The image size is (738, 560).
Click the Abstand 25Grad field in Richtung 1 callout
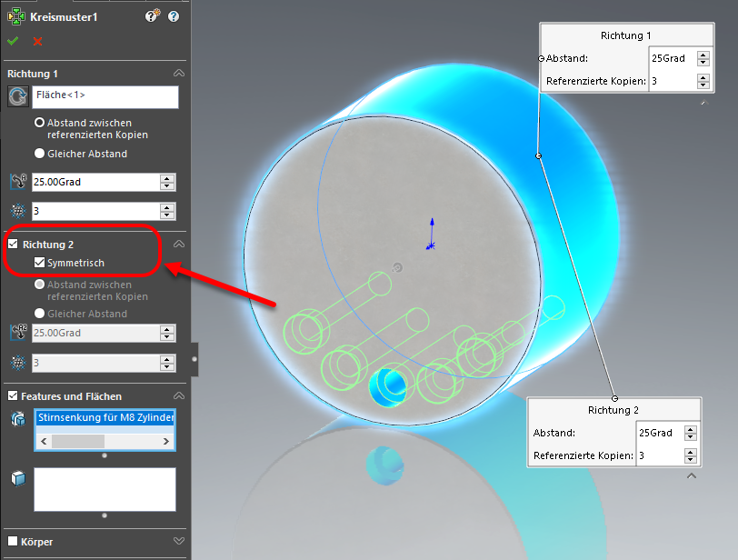point(673,58)
